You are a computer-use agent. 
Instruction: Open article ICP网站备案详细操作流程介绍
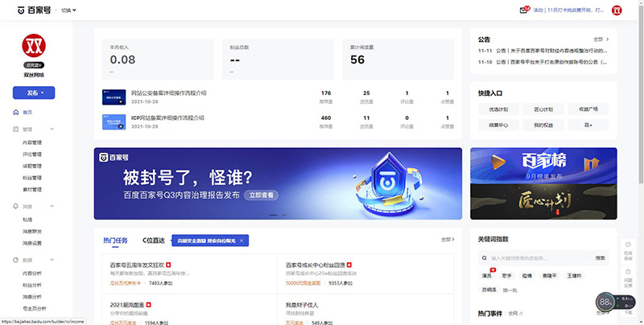[x=167, y=117]
